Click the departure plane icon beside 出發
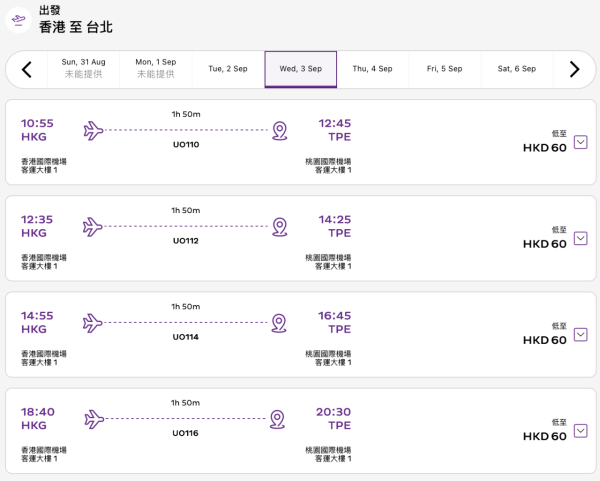Image resolution: width=600 pixels, height=481 pixels. [x=18, y=20]
